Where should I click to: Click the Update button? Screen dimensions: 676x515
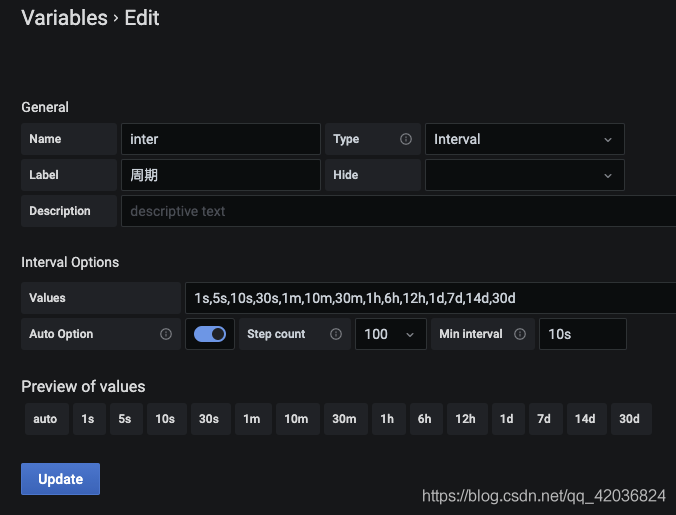pos(60,479)
